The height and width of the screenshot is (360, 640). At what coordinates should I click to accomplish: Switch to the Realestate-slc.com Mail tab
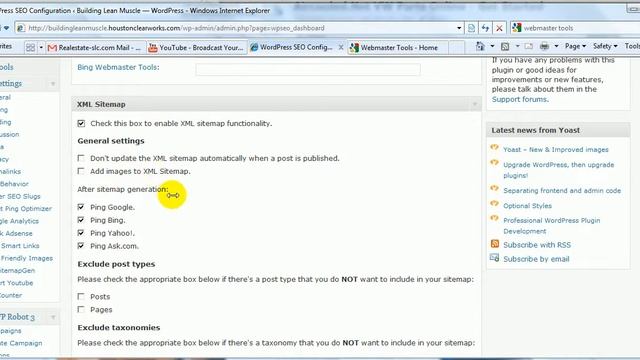[95, 47]
